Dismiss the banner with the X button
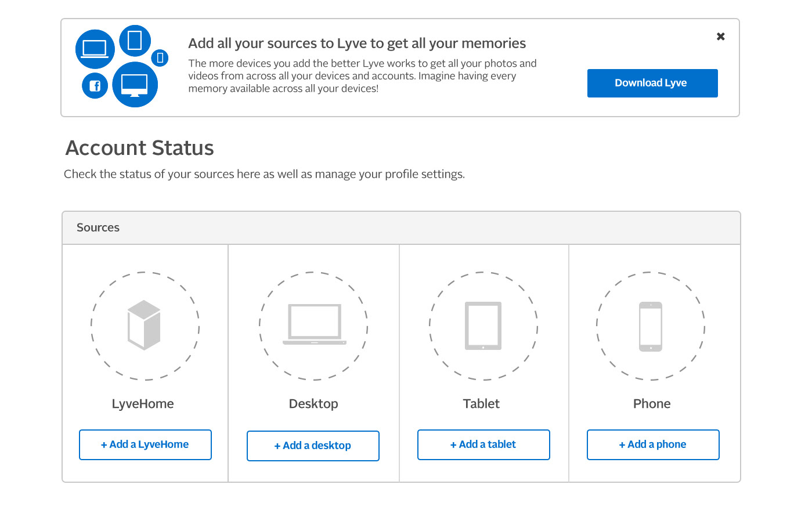The height and width of the screenshot is (524, 812). click(721, 37)
